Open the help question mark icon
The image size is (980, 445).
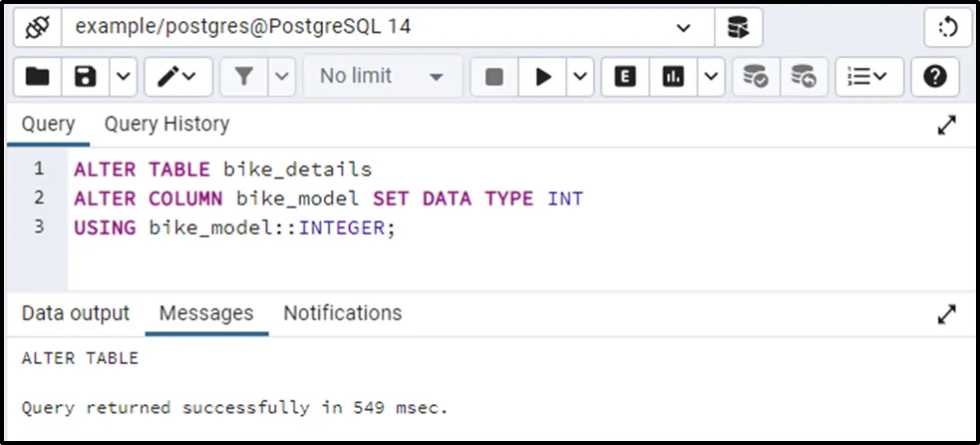934,76
